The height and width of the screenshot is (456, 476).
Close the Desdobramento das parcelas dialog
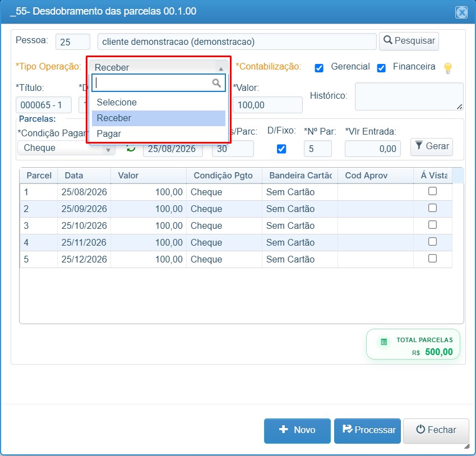tap(461, 12)
